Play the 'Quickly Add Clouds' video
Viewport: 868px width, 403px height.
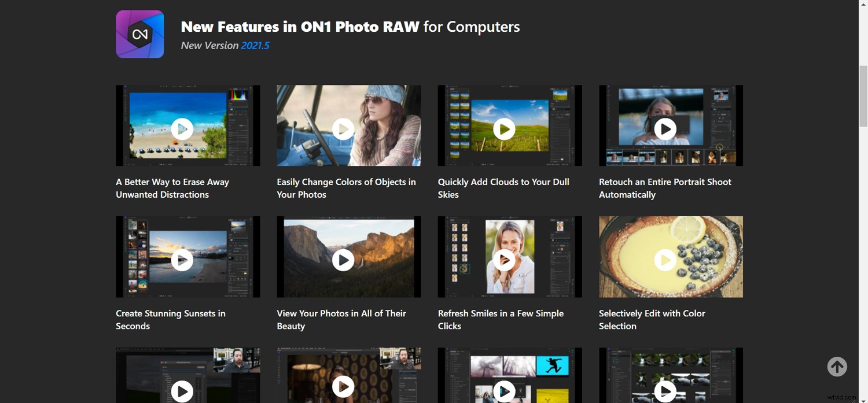[x=504, y=129]
